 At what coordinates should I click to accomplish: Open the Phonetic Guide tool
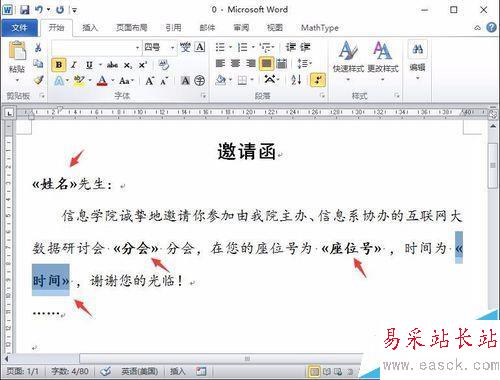(185, 47)
